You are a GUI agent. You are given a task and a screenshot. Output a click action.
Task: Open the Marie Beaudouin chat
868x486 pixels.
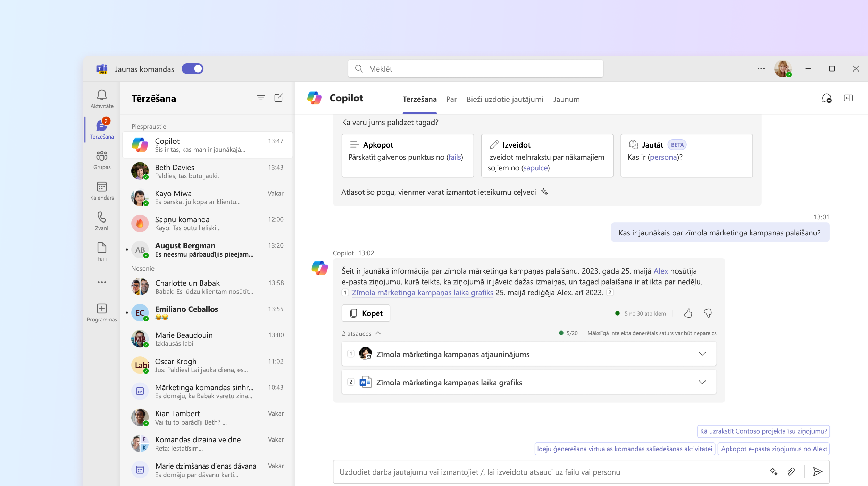(x=208, y=339)
